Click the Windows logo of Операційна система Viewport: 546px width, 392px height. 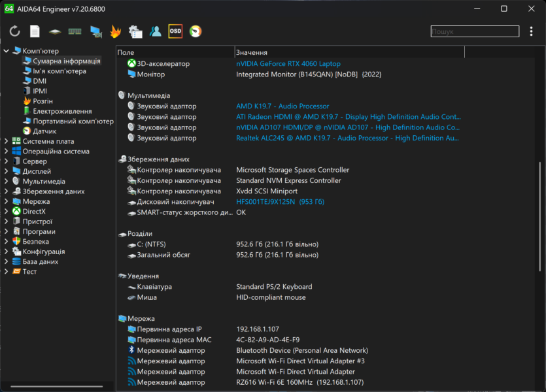point(16,151)
